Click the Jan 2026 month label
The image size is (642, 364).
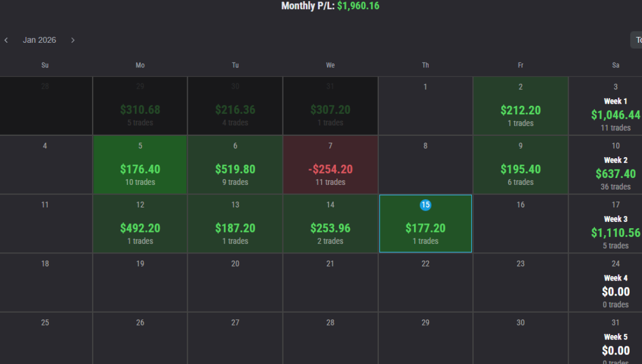[x=40, y=40]
